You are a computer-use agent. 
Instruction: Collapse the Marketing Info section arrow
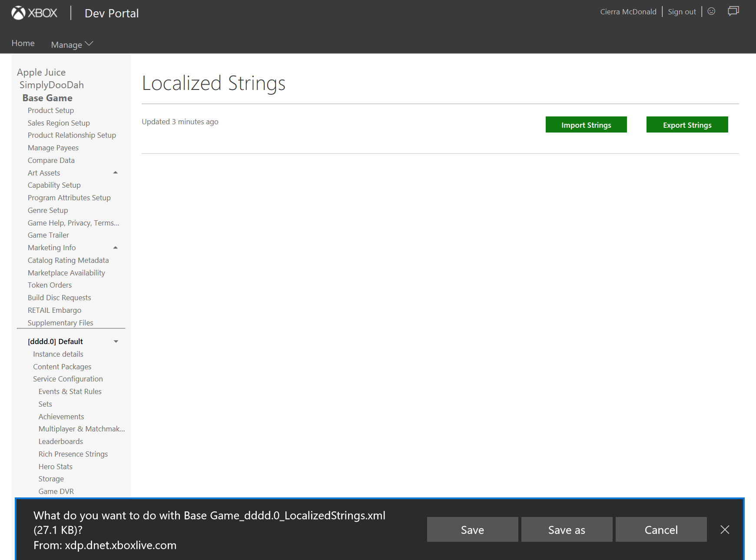click(x=116, y=248)
